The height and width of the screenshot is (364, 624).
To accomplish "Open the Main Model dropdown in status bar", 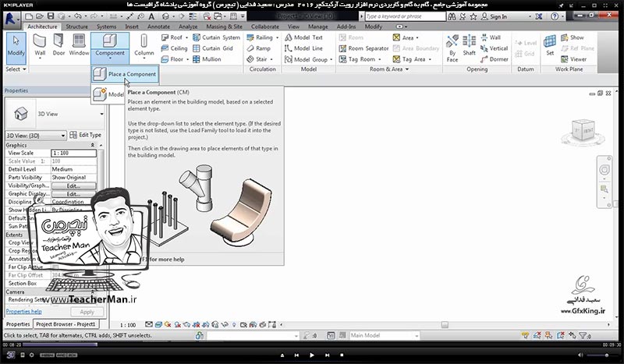I will pyautogui.click(x=385, y=336).
